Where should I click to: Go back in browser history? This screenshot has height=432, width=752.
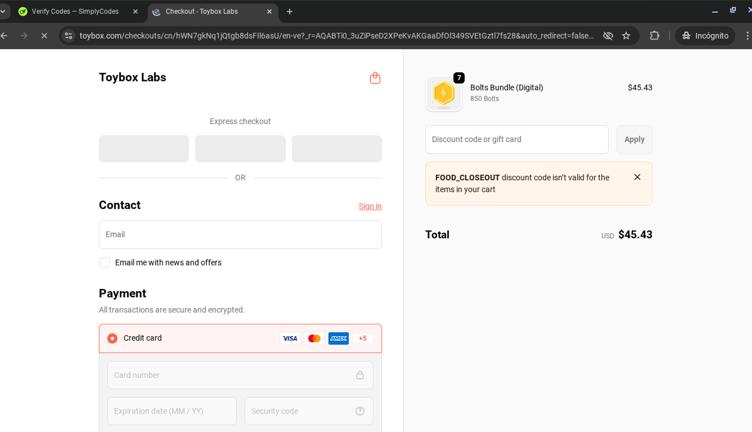point(4,35)
